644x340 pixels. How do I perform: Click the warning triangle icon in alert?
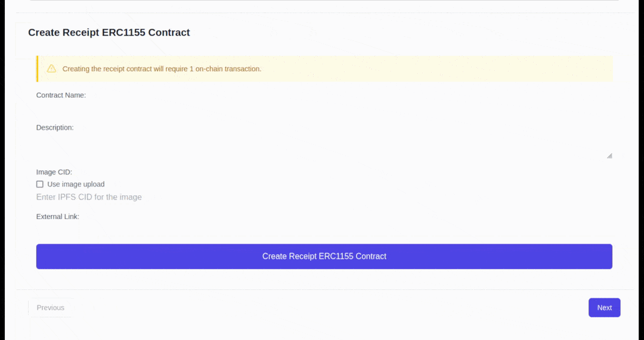point(51,68)
